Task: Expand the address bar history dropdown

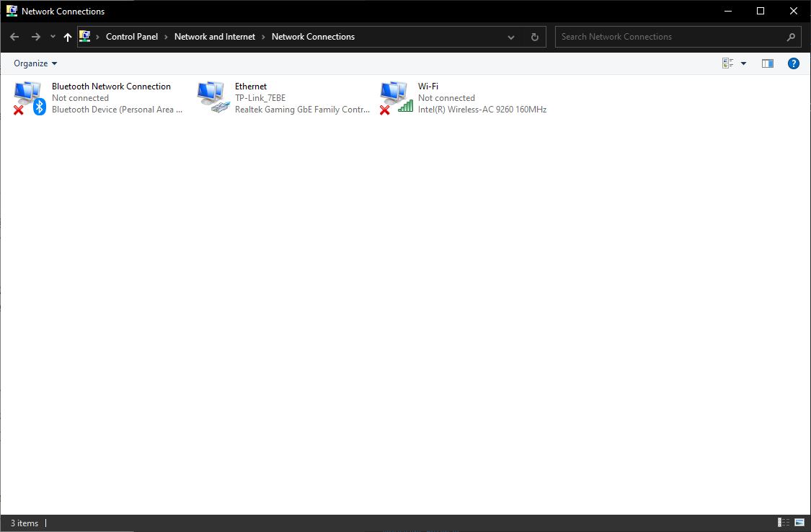Action: (x=511, y=37)
